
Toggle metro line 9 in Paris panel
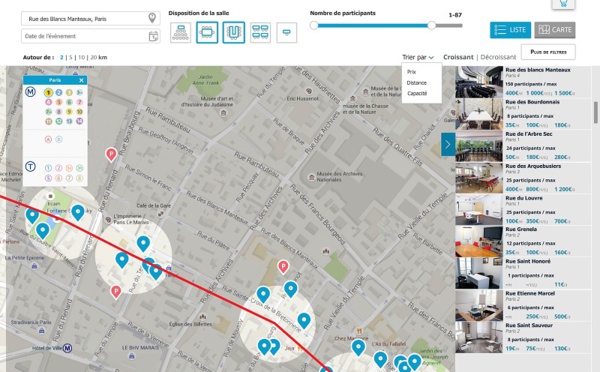pos(69,112)
